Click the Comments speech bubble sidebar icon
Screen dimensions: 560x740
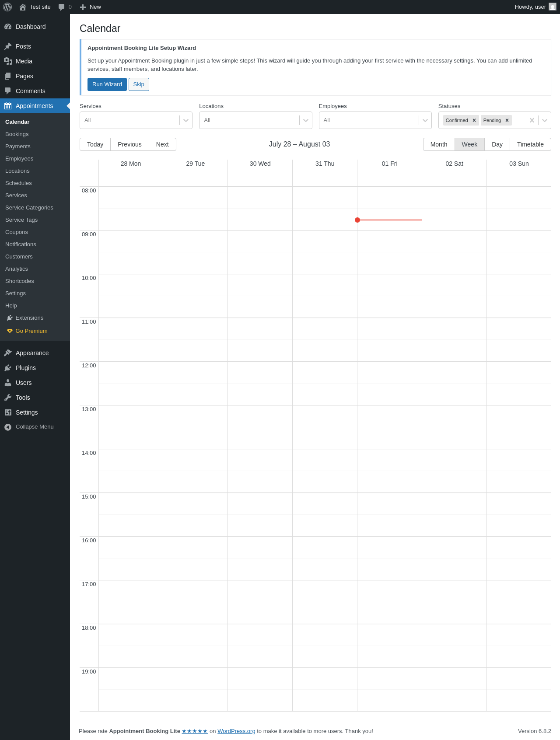coord(8,91)
